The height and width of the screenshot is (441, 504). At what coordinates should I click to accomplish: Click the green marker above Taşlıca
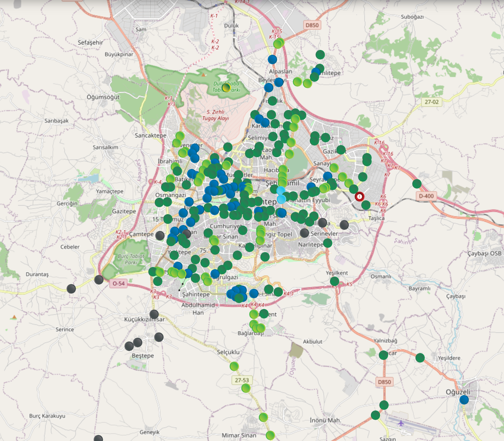[x=366, y=205]
